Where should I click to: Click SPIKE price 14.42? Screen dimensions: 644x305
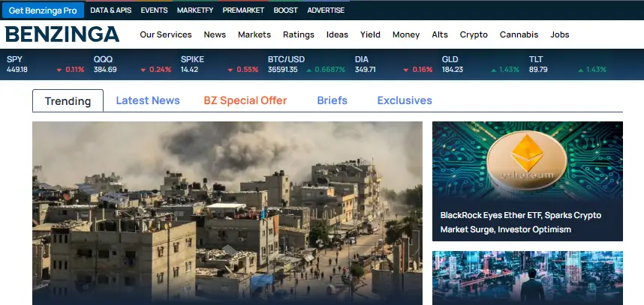pyautogui.click(x=189, y=70)
